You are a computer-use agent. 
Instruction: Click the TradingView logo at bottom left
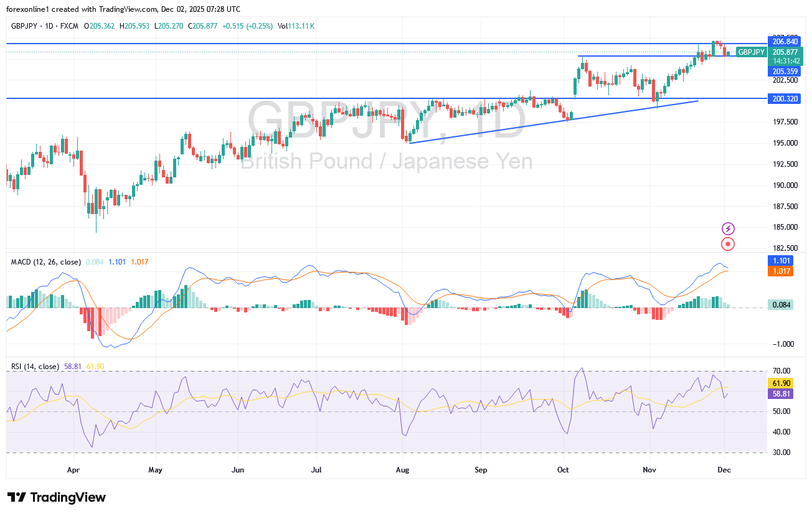coord(57,497)
